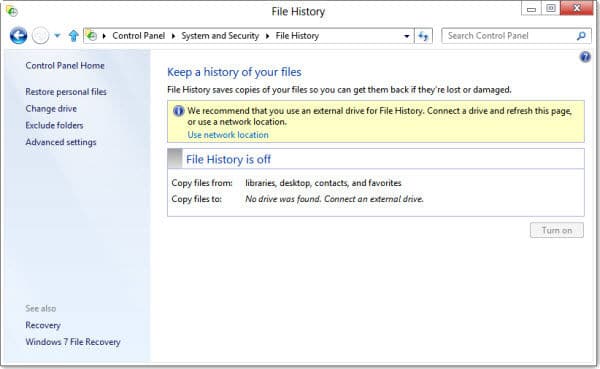Click the info icon in yellow banner
This screenshot has height=369, width=600.
coord(178,111)
